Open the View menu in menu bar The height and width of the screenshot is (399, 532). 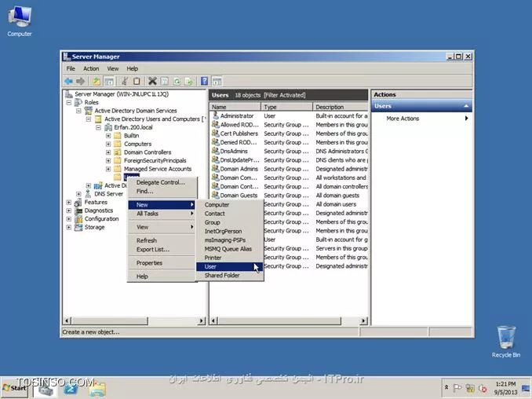[x=113, y=68]
